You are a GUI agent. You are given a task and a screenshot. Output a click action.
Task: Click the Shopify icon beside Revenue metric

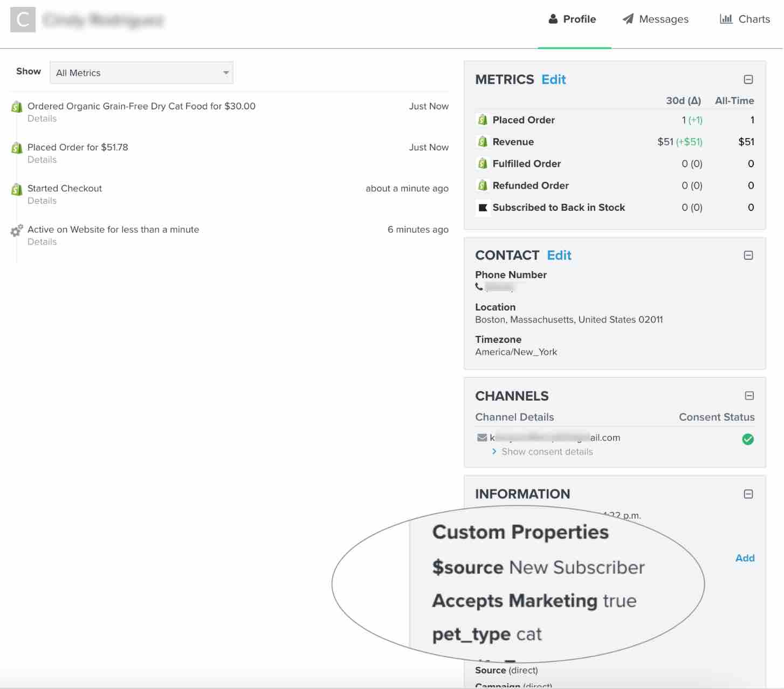pyautogui.click(x=484, y=142)
